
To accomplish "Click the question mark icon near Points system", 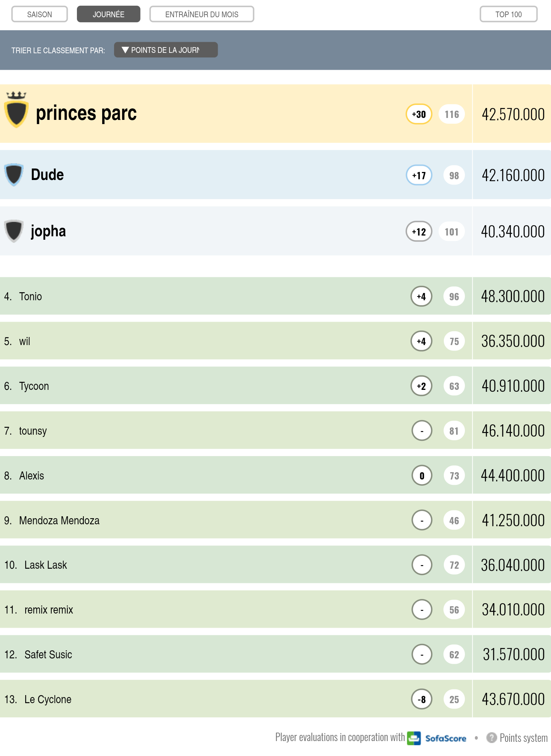I will click(491, 738).
